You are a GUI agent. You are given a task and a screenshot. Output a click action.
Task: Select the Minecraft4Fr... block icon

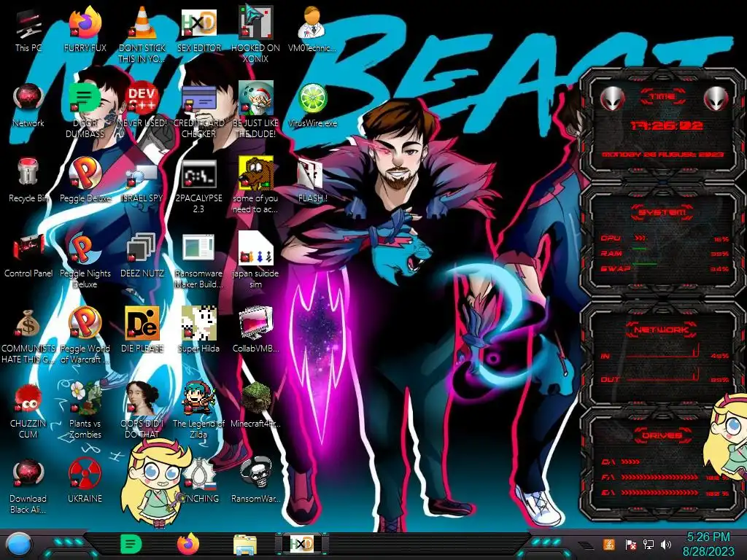255,405
